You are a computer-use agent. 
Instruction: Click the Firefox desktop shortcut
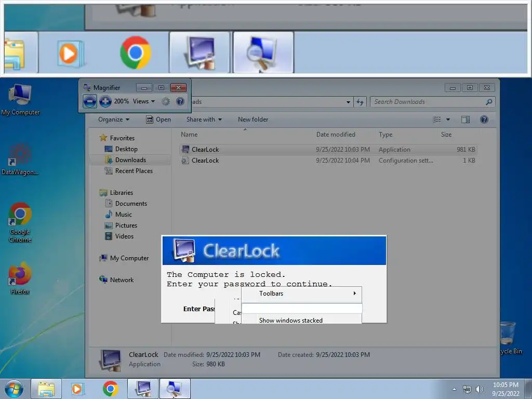pos(20,278)
